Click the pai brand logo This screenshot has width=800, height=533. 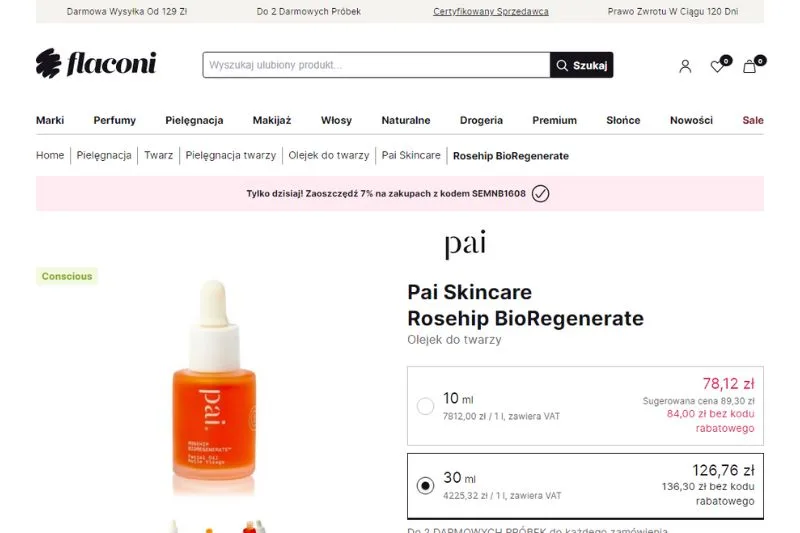tap(465, 244)
